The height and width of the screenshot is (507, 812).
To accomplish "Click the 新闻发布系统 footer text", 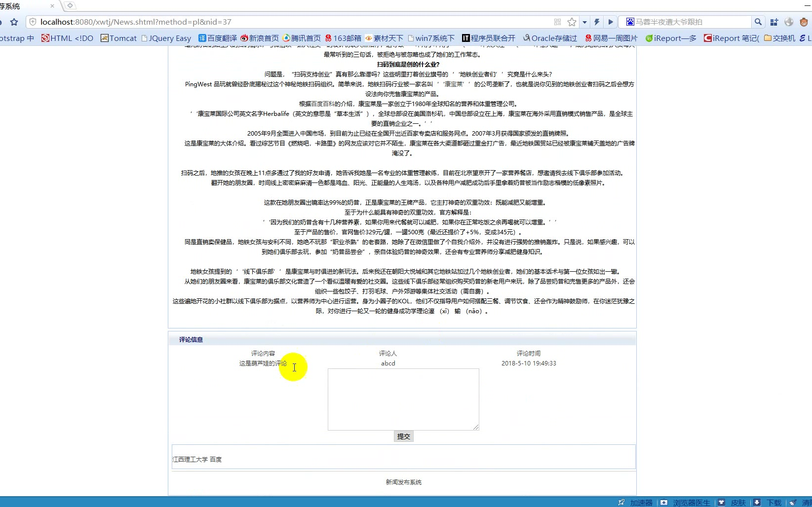I will 404,482.
